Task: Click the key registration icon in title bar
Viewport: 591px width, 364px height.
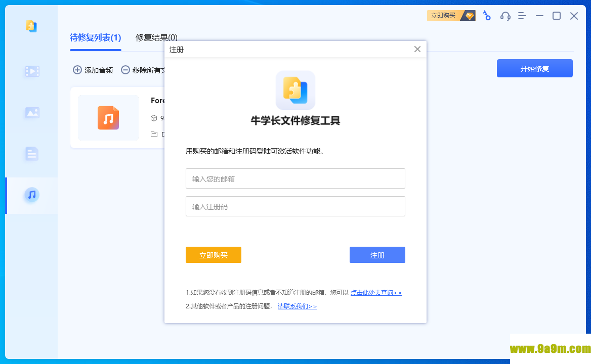Action: point(487,16)
